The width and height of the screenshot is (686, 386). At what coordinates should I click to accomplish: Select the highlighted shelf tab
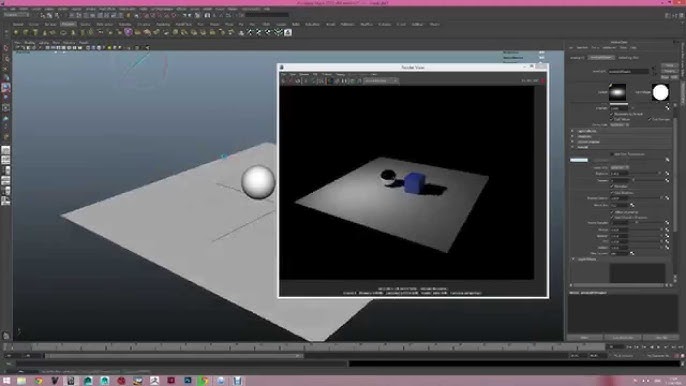click(68, 24)
